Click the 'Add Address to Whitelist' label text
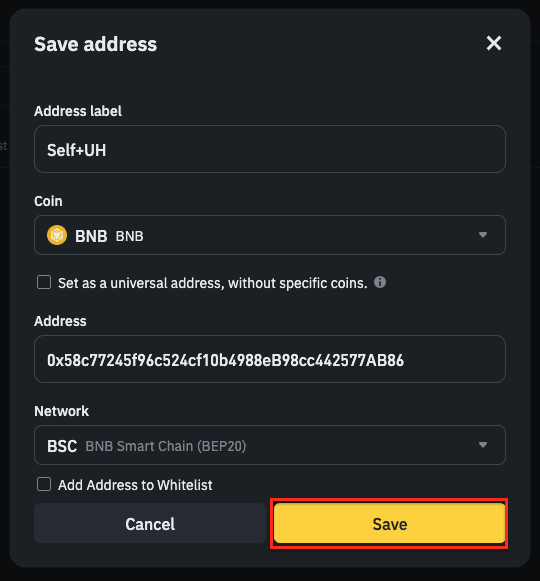The height and width of the screenshot is (581, 540). point(135,485)
